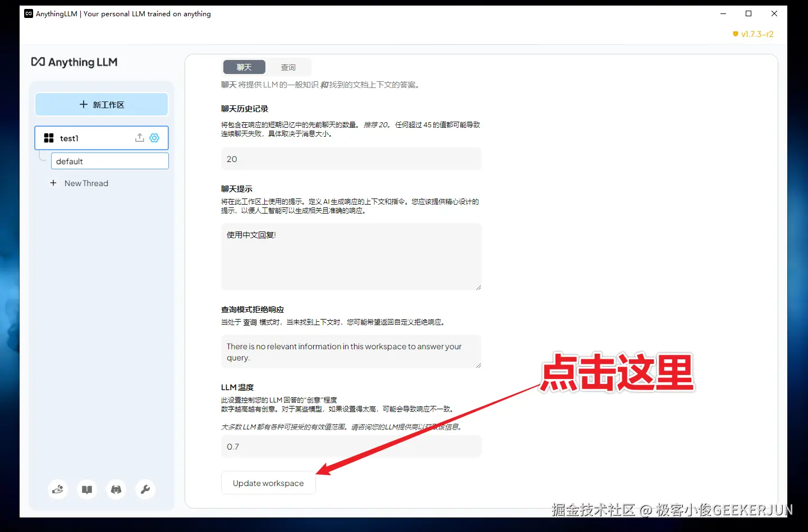Click the test1 workspace grid icon
The image size is (808, 532).
[49, 138]
